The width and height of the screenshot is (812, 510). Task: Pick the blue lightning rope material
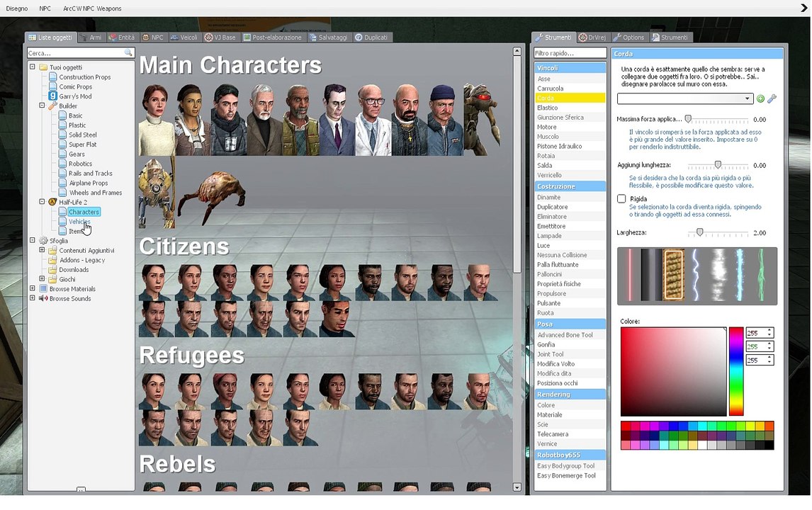[x=696, y=276]
